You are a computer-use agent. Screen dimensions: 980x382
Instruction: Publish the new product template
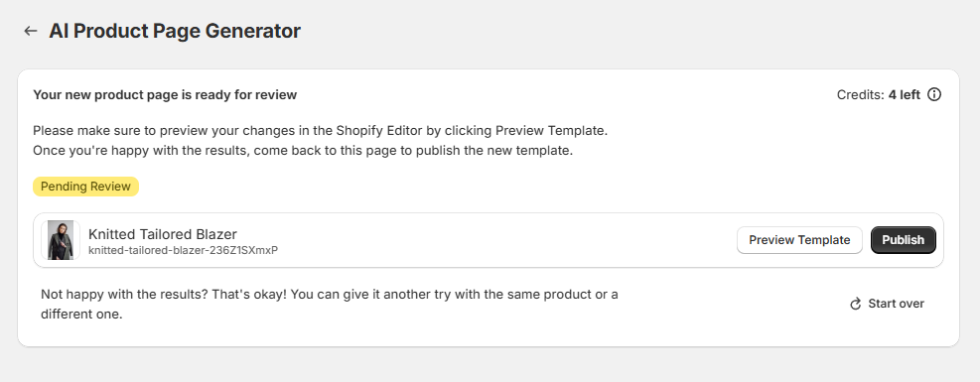pyautogui.click(x=904, y=240)
